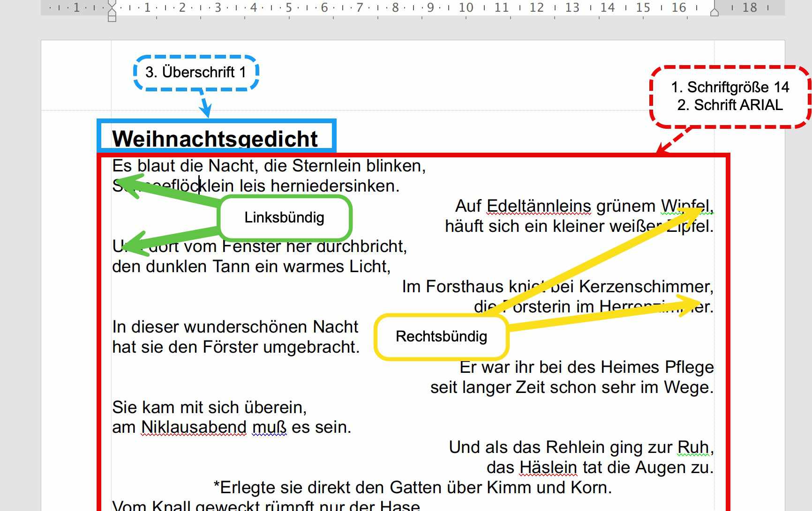Screen dimensions: 812x511
Task: Click the underlined word muß
Action: click(x=269, y=427)
